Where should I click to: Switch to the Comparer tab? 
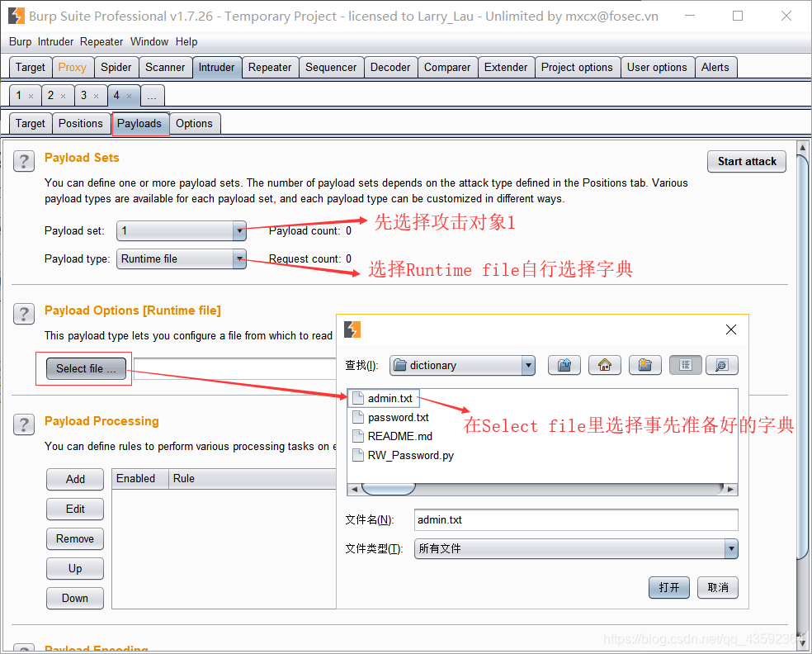coord(447,68)
